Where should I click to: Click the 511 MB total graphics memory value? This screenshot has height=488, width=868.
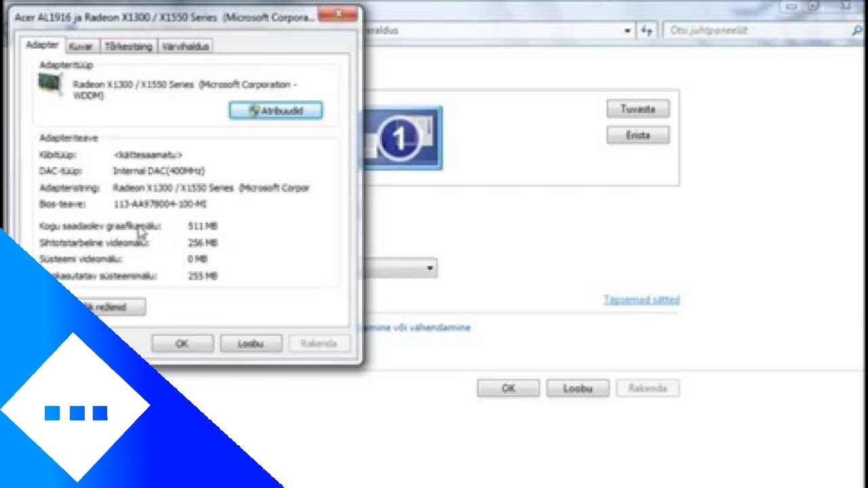pyautogui.click(x=202, y=226)
